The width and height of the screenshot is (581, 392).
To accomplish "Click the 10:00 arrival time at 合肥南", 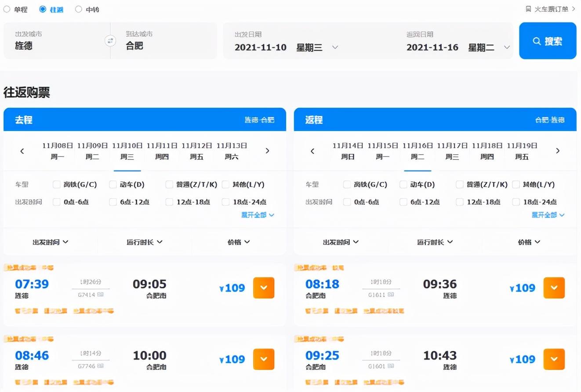I will tap(149, 355).
